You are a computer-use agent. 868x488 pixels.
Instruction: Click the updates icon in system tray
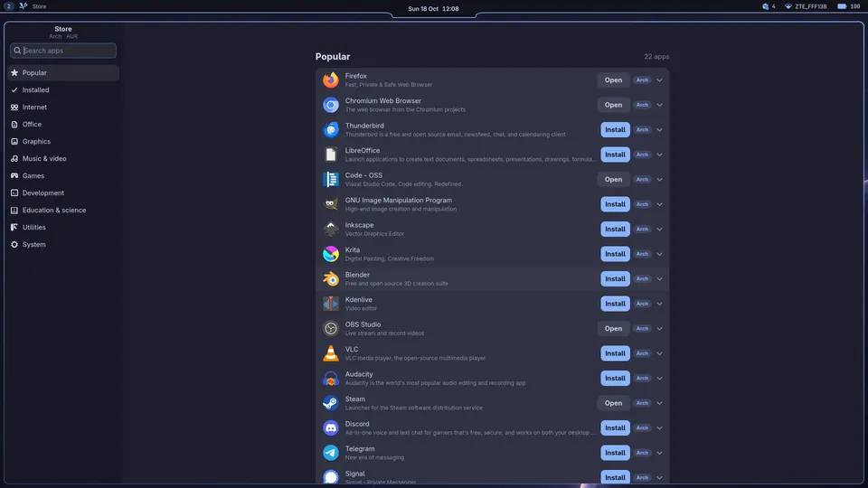[766, 6]
